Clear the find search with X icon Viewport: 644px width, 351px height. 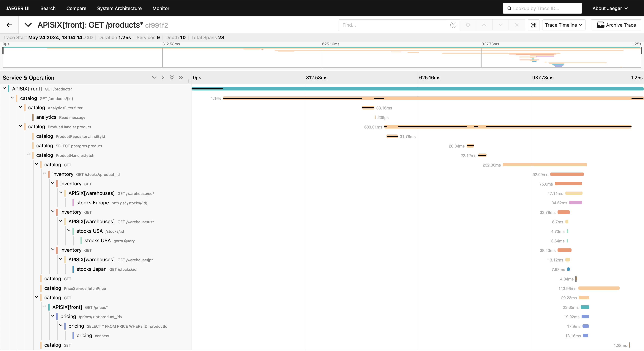click(x=517, y=25)
